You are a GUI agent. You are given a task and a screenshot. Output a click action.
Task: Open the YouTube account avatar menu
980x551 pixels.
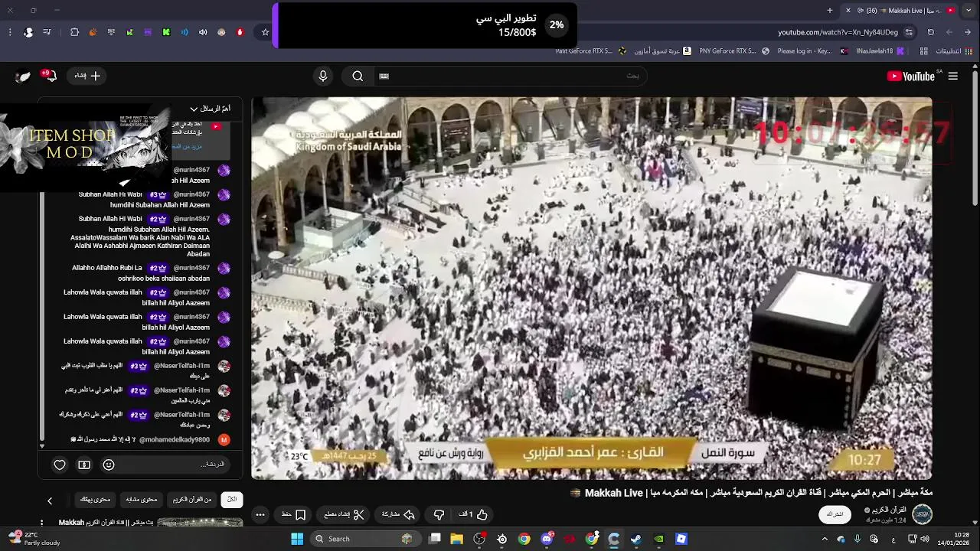point(23,76)
